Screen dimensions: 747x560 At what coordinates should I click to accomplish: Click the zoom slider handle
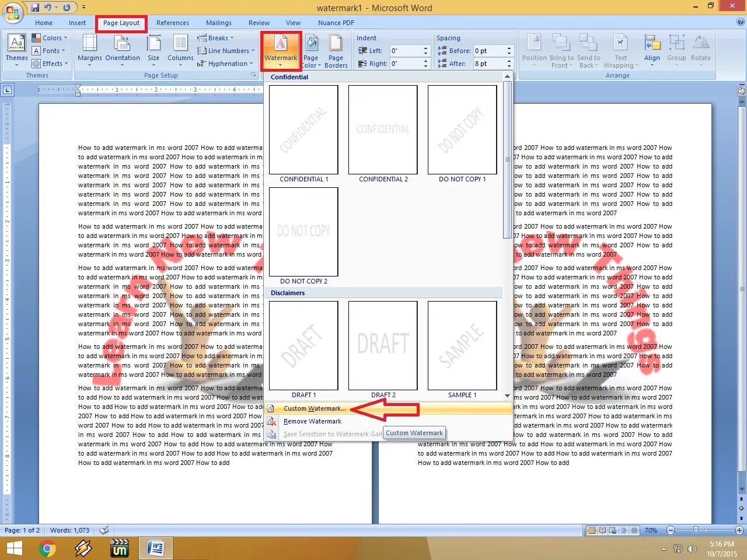tap(696, 530)
